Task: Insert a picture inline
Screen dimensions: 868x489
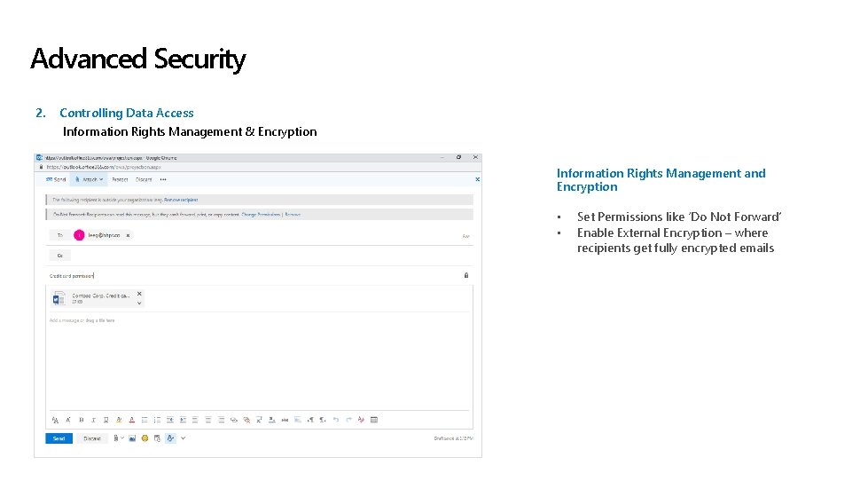Action: point(132,438)
